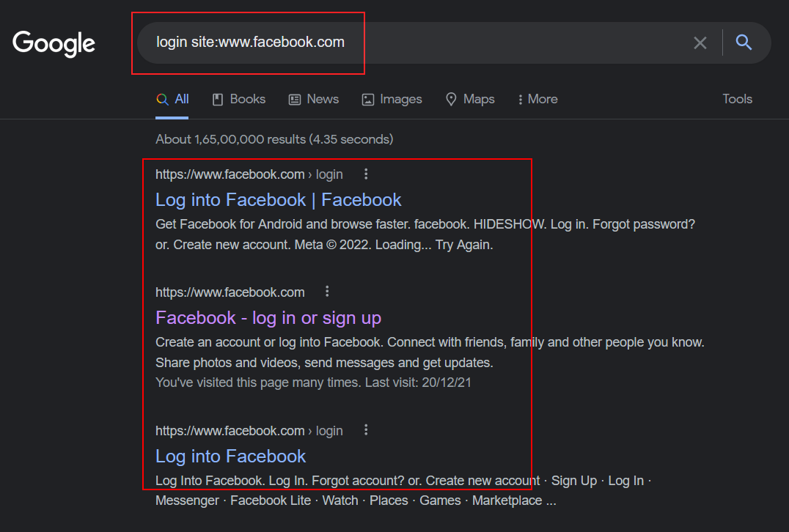Click the first result's facebook.com › login URL

coord(249,174)
